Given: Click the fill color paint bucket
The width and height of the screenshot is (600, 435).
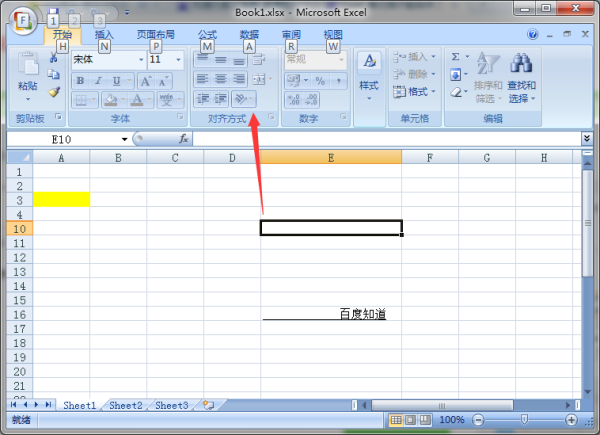Looking at the screenshot, I should point(111,100).
